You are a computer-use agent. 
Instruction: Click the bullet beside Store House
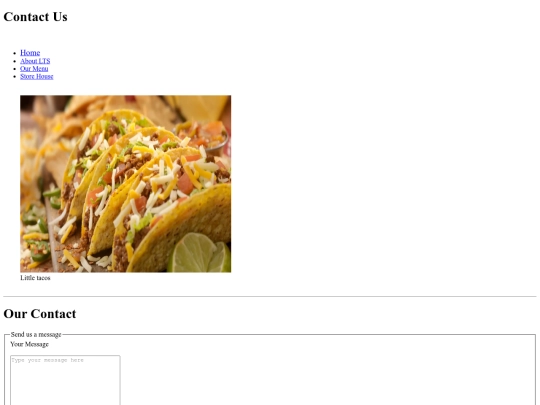pos(14,76)
